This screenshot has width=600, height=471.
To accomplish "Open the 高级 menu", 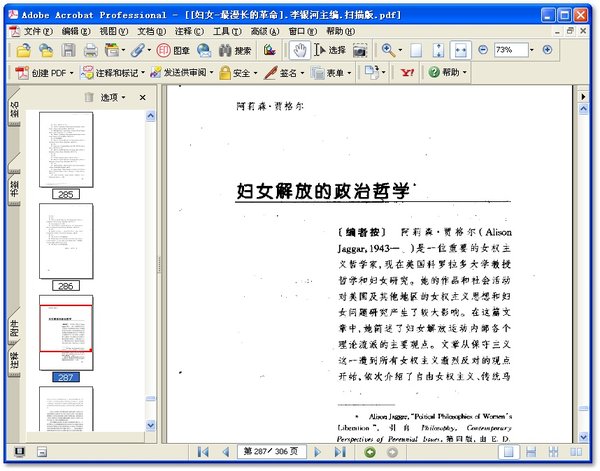I will (x=265, y=31).
